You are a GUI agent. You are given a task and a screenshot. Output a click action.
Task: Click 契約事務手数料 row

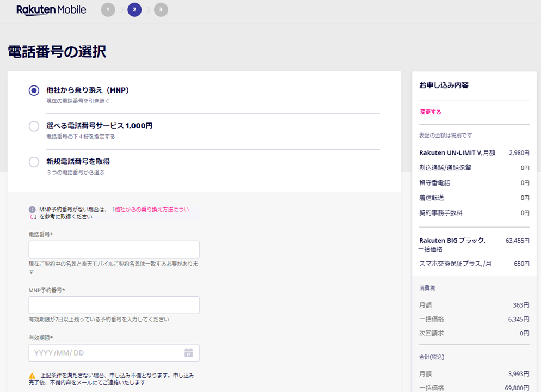[x=474, y=213]
